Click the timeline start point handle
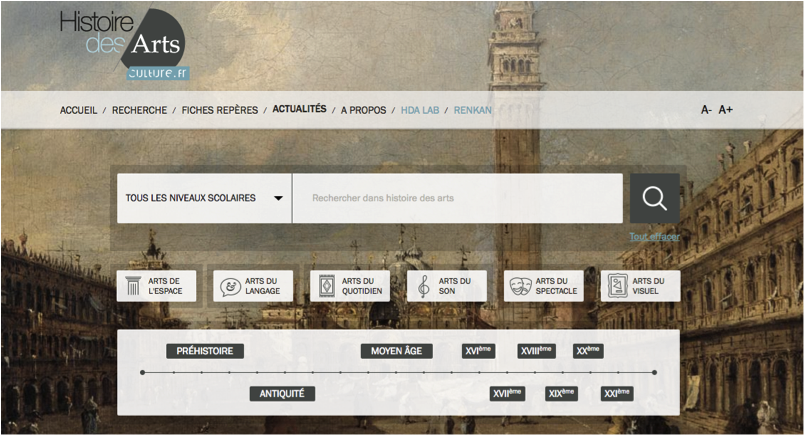805x436 pixels. click(143, 372)
